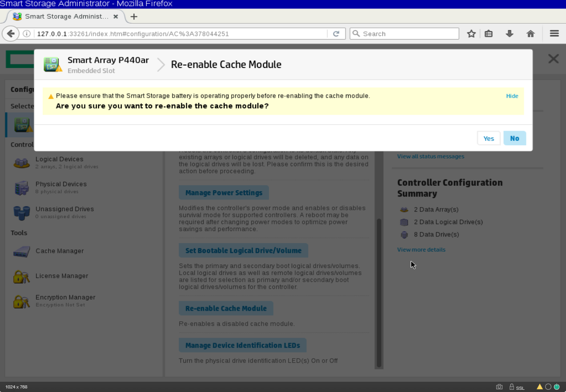
Task: Click the Re-enable Cache Module action button
Action: click(x=226, y=308)
